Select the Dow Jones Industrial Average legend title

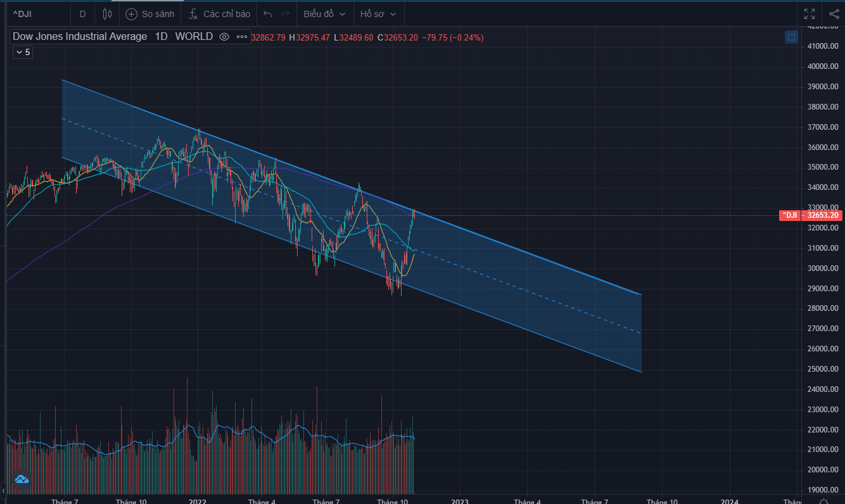tap(80, 37)
